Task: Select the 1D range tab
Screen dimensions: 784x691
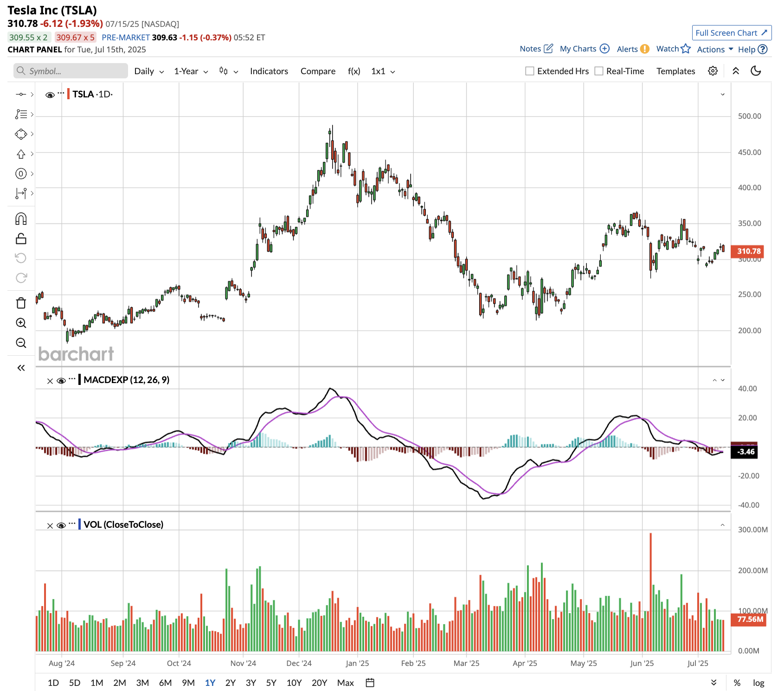Action: (53, 683)
